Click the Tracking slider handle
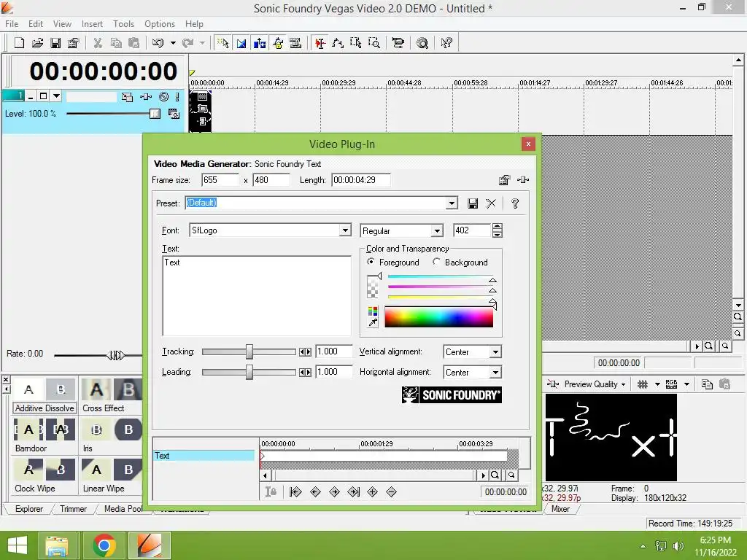The width and height of the screenshot is (747, 560). point(249,352)
